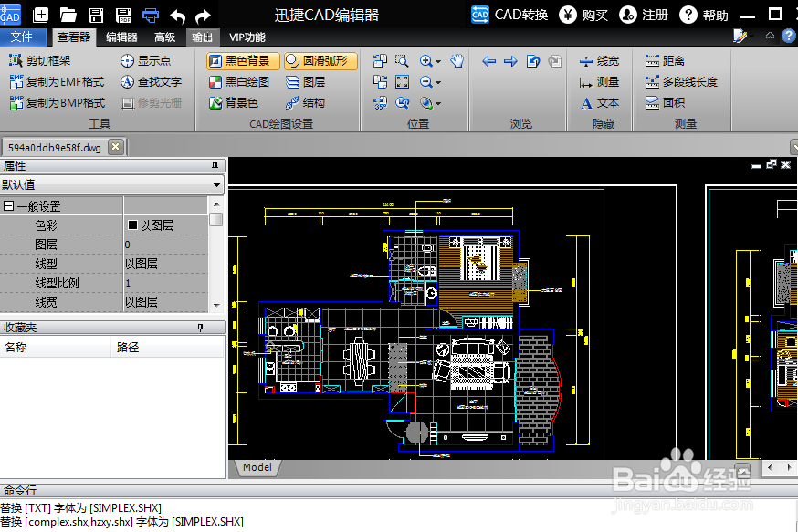Image resolution: width=798 pixels, height=532 pixels.
Task: Select the polyline length (多段线长度) tool
Action: (x=681, y=82)
